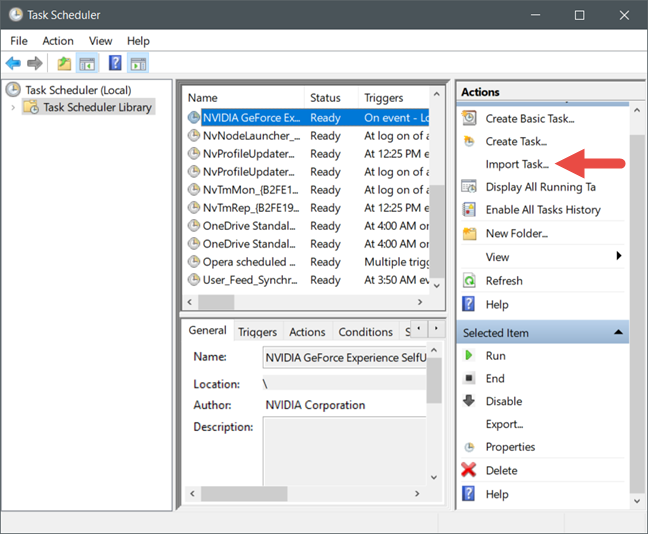648x534 pixels.
Task: Click the clock icon of NvNodeLauncher task
Action: (x=194, y=135)
